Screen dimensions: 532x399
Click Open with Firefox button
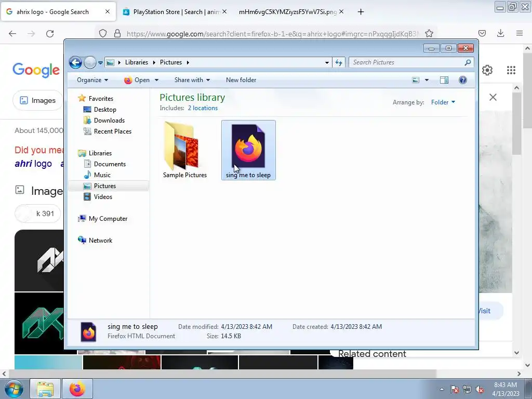point(137,80)
